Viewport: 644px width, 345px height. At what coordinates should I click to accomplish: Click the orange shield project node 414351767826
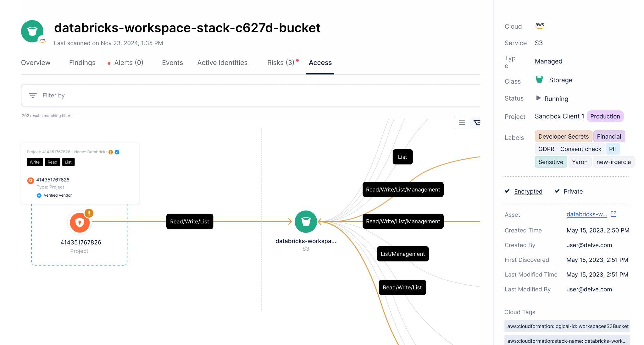[x=80, y=222]
